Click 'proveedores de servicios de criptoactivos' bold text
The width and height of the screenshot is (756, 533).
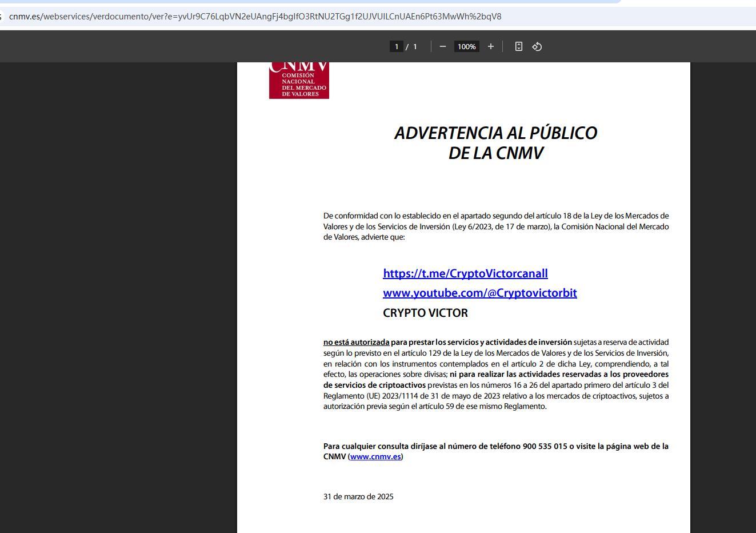click(x=374, y=385)
